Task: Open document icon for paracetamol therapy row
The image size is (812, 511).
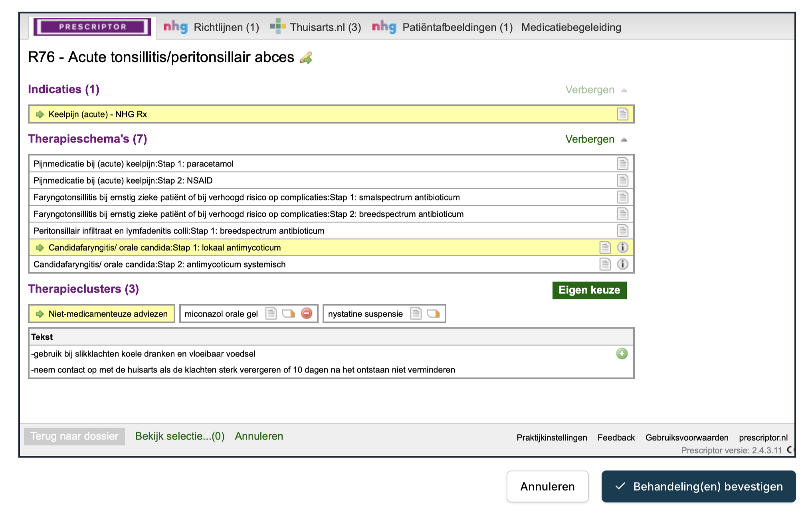Action: pyautogui.click(x=622, y=164)
